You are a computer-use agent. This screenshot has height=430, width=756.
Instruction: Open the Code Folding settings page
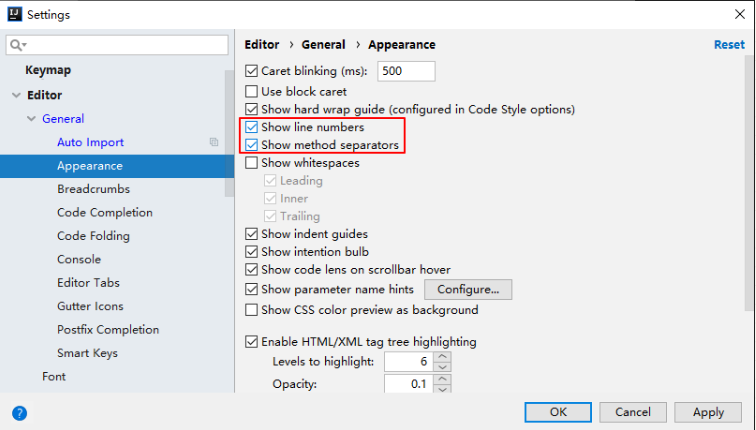click(93, 236)
